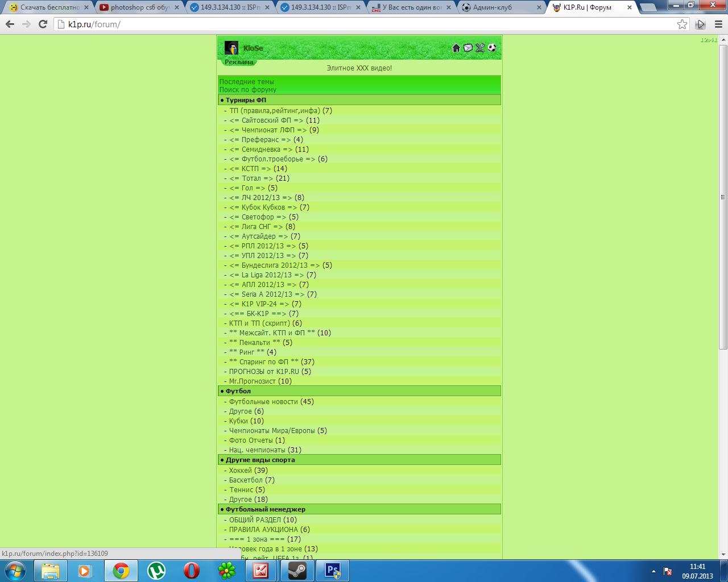The image size is (728, 582).
Task: Open the Семидневка subforum
Action: (x=261, y=149)
